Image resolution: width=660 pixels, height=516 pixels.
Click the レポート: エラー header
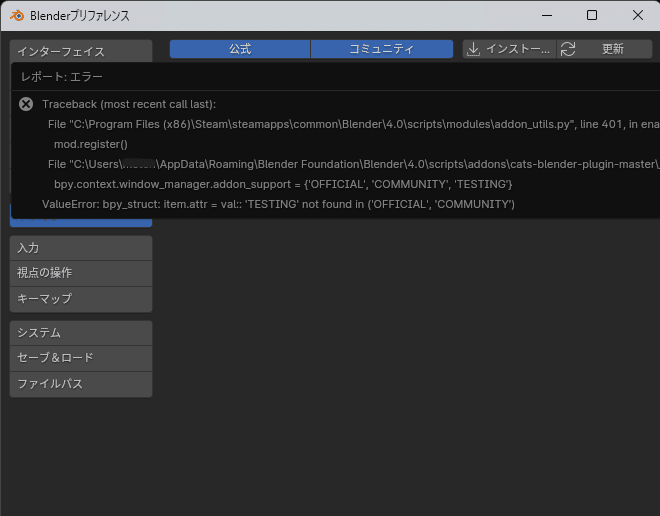point(62,77)
